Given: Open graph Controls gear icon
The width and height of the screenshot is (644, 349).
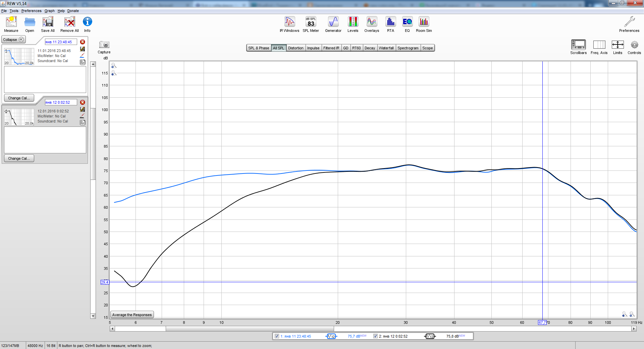Looking at the screenshot, I should [x=634, y=45].
